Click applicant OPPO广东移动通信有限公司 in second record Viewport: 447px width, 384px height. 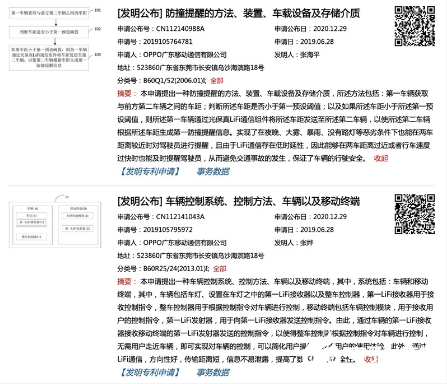[x=185, y=242]
